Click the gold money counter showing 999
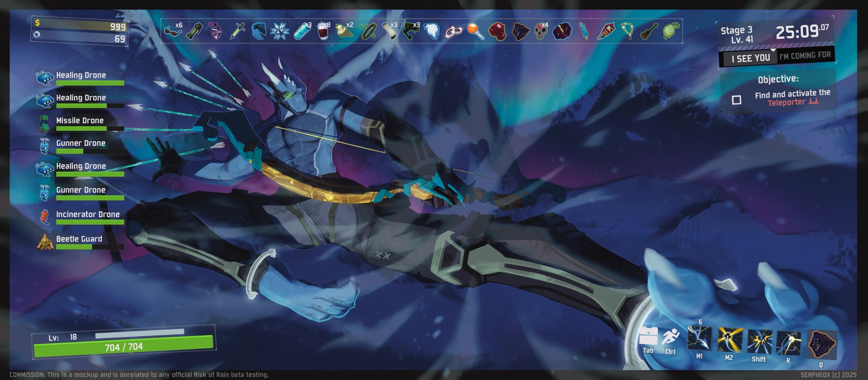 point(80,26)
